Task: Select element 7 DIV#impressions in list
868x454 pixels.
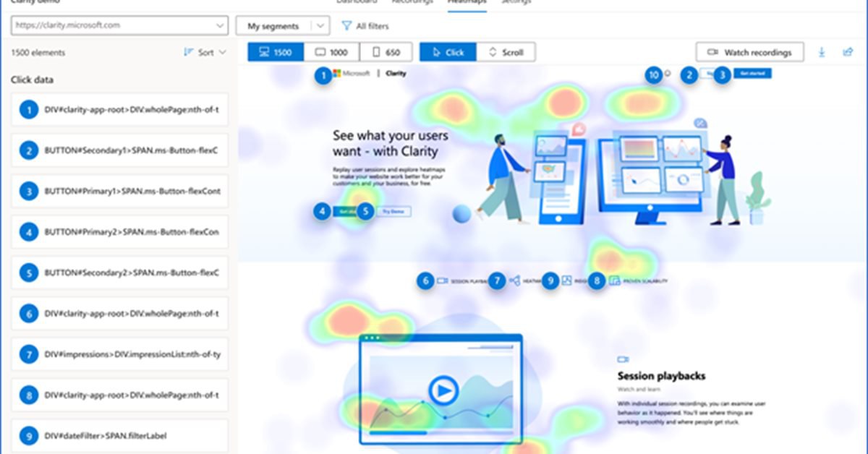Action: click(x=120, y=354)
